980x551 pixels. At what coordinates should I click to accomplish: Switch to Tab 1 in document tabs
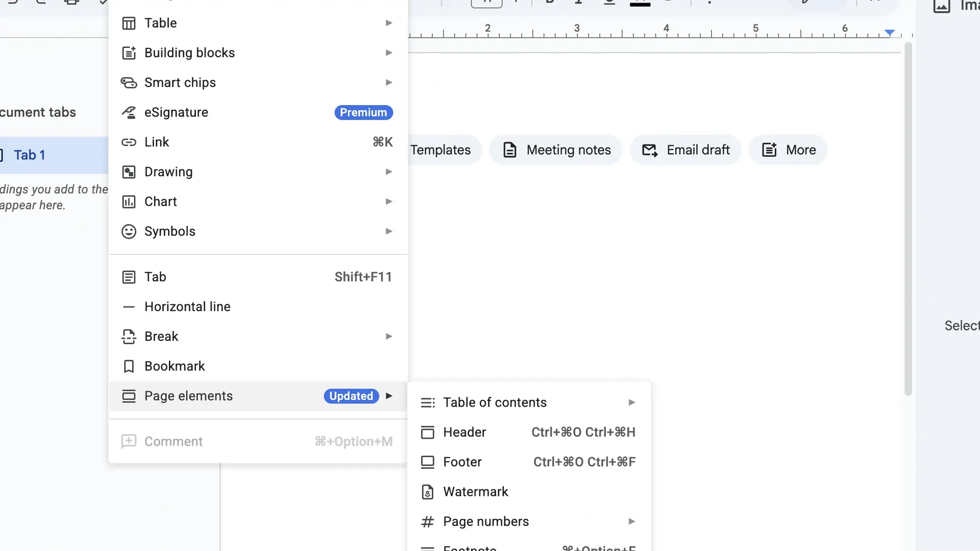[x=29, y=155]
